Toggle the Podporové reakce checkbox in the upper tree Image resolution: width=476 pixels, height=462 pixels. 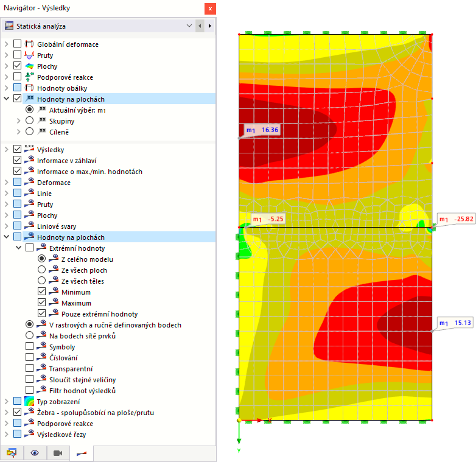click(x=17, y=77)
